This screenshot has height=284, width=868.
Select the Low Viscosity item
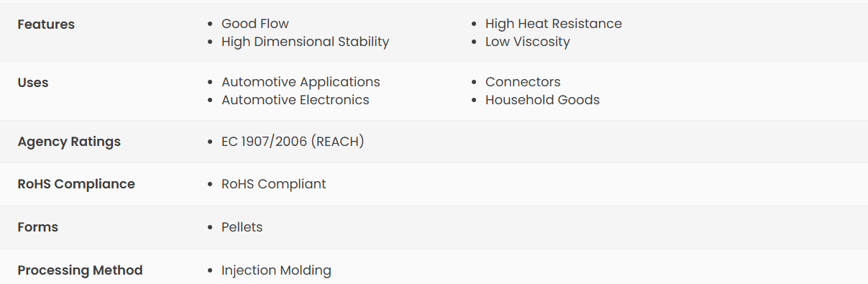[x=527, y=42]
